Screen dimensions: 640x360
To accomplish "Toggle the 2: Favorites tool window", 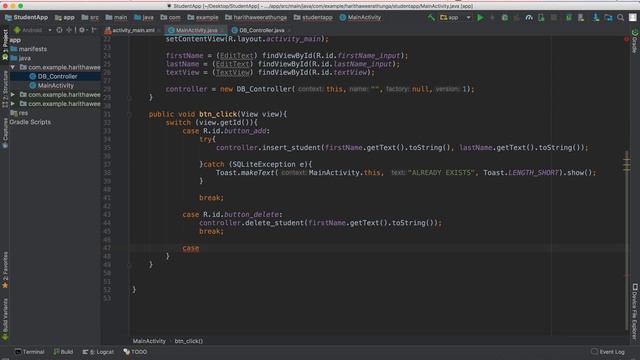I will pos(5,270).
